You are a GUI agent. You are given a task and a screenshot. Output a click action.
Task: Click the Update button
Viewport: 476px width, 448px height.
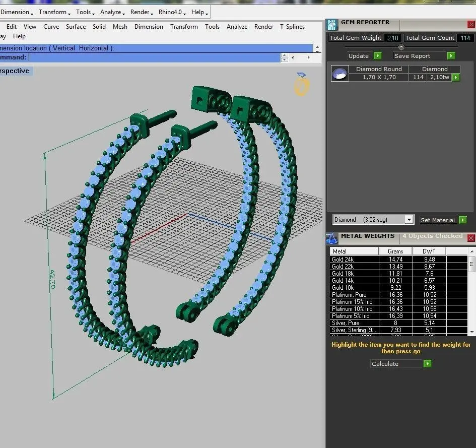(x=359, y=56)
